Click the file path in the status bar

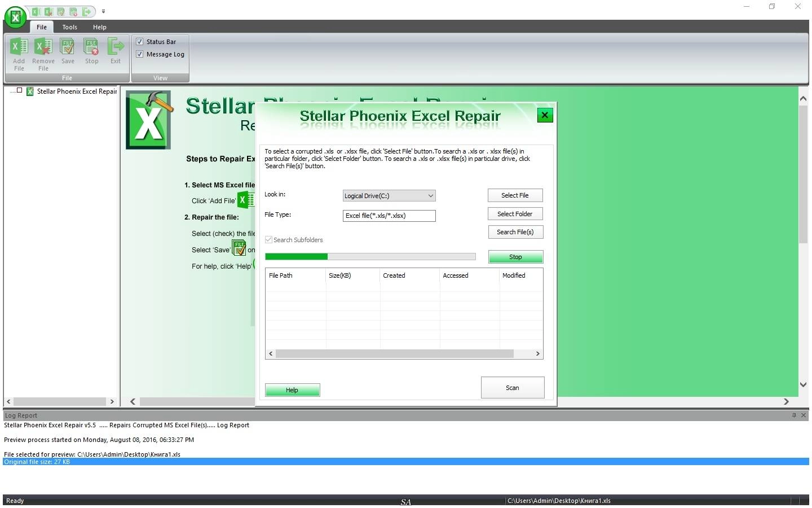click(x=559, y=501)
